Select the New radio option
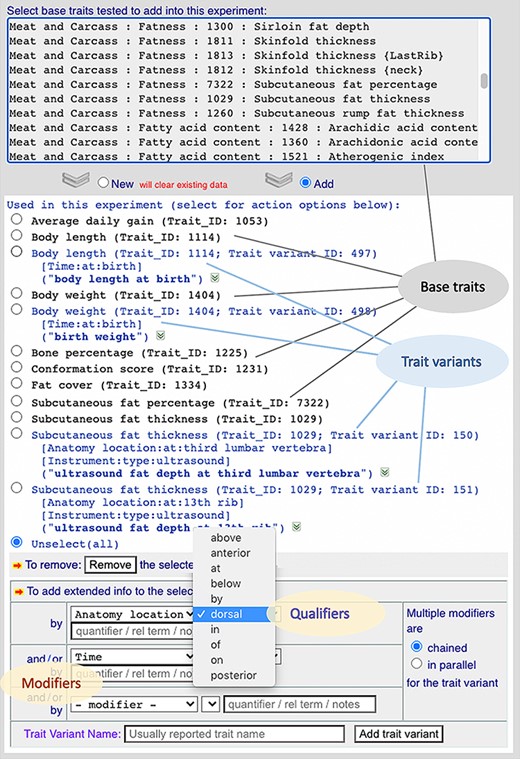 [x=103, y=182]
